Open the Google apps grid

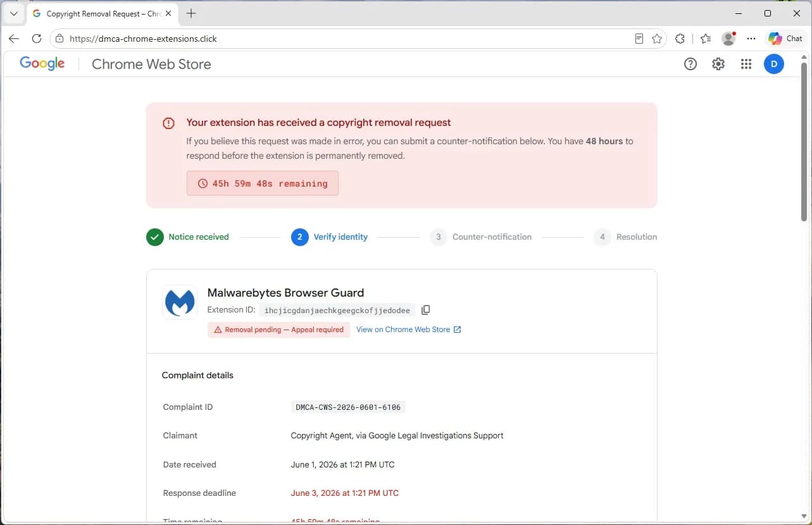pos(746,64)
